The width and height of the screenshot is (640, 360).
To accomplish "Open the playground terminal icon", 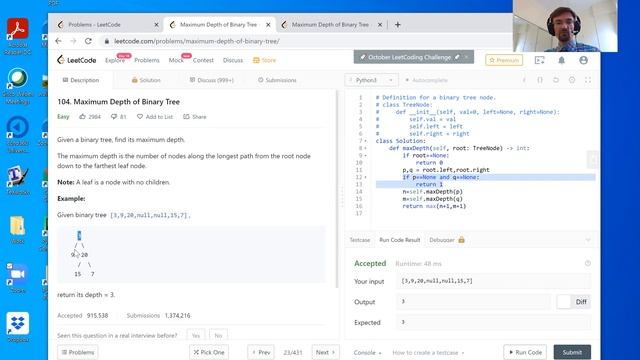I will 540,60.
